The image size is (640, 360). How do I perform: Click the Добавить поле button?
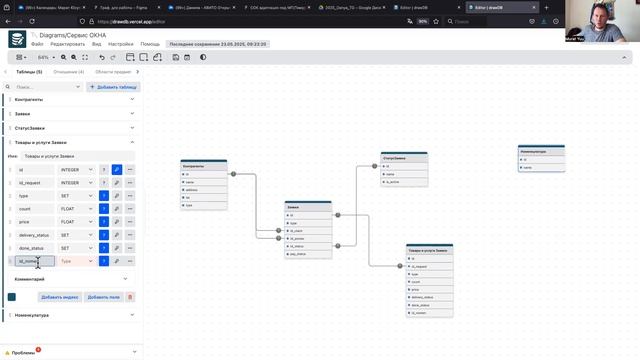tap(103, 297)
